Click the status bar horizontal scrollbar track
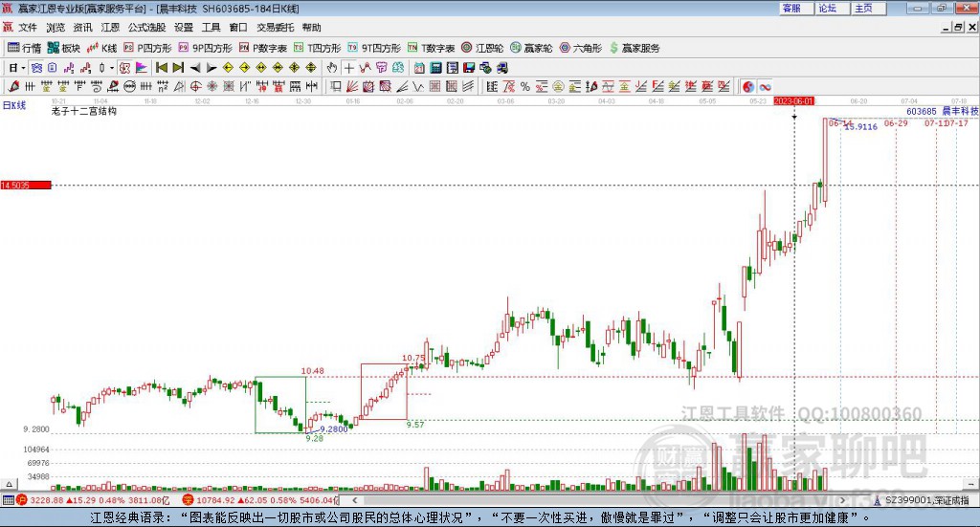 click(598, 500)
